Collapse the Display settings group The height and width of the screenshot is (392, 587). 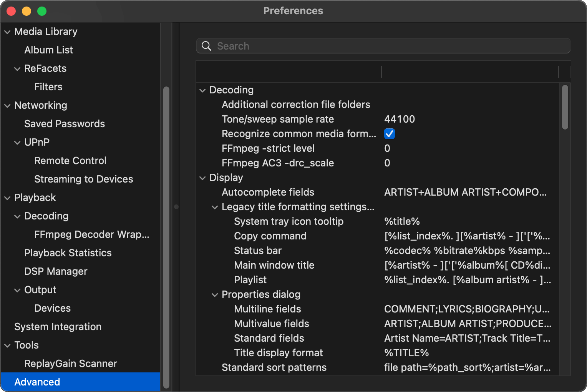click(202, 178)
